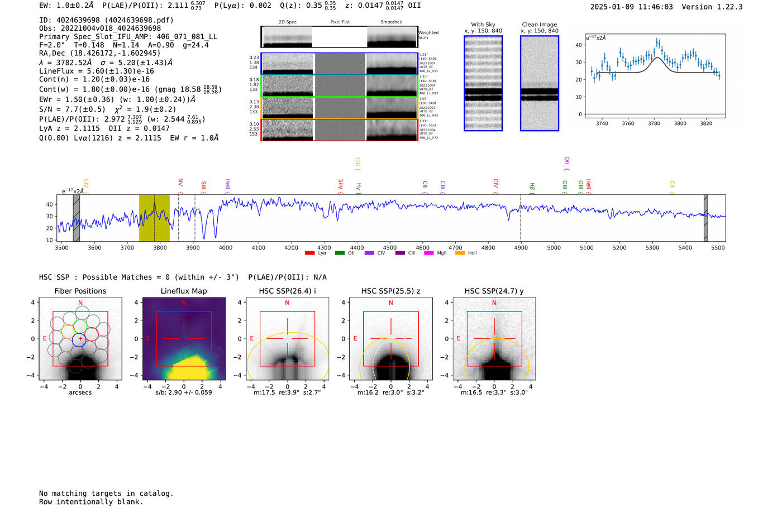The image size is (782, 532).
Task: Open the HSC SSP(26.4) i image
Action: pos(287,339)
